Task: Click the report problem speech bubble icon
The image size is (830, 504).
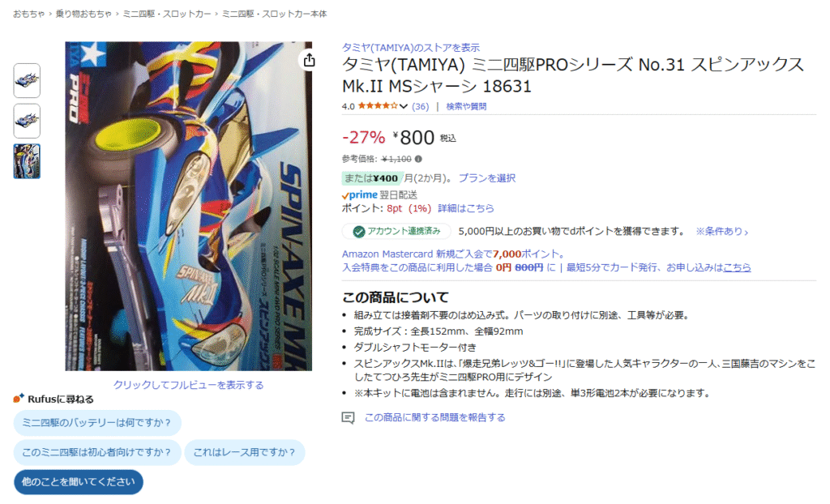Action: click(348, 418)
